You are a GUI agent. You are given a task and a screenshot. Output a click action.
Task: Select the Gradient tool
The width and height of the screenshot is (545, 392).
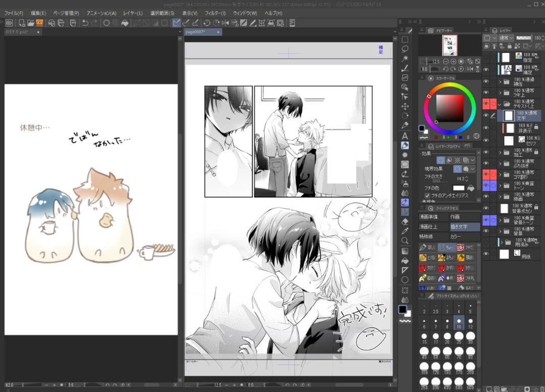coord(405,251)
